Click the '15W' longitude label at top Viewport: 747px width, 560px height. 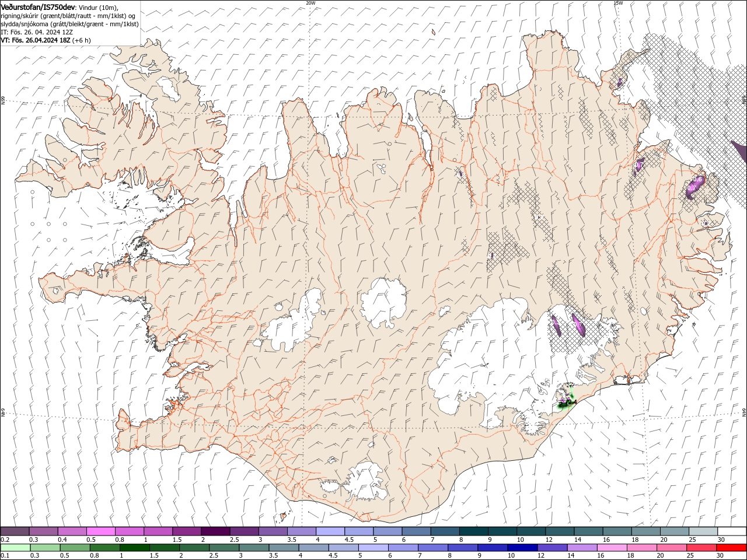tap(618, 3)
